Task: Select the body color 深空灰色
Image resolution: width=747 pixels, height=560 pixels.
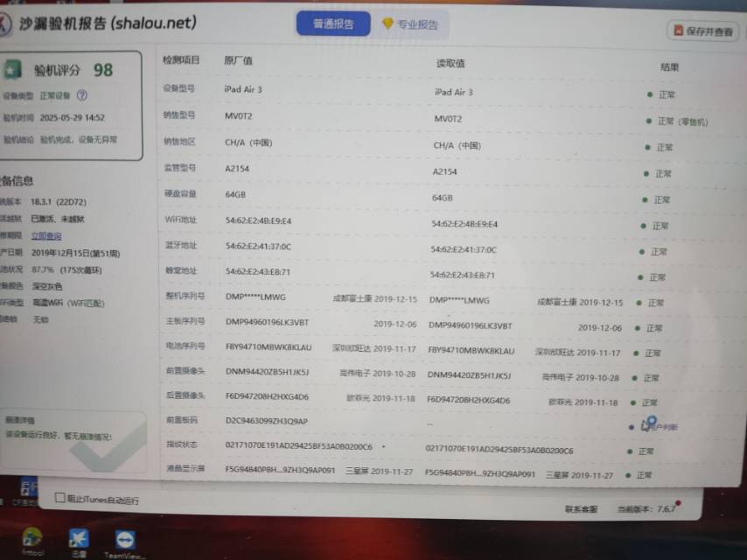Action: click(x=47, y=286)
